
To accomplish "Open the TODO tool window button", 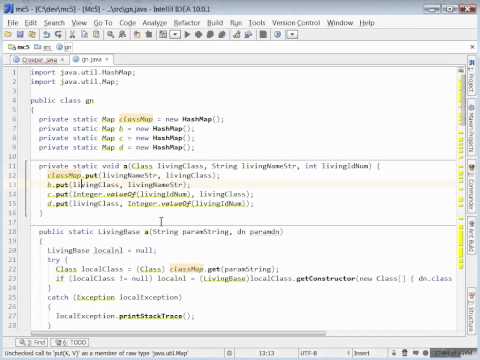I will pyautogui.click(x=70, y=342).
